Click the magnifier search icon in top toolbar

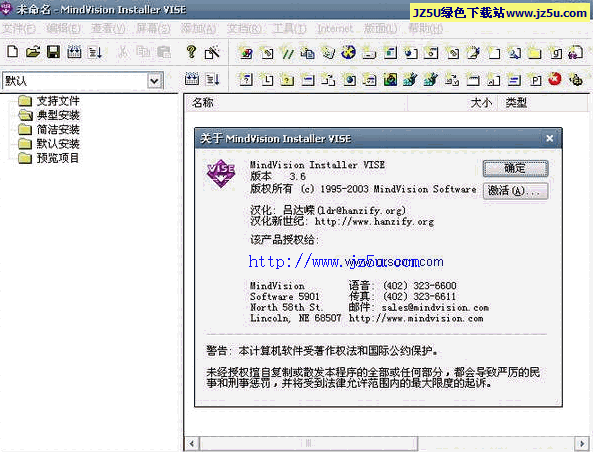tap(514, 53)
